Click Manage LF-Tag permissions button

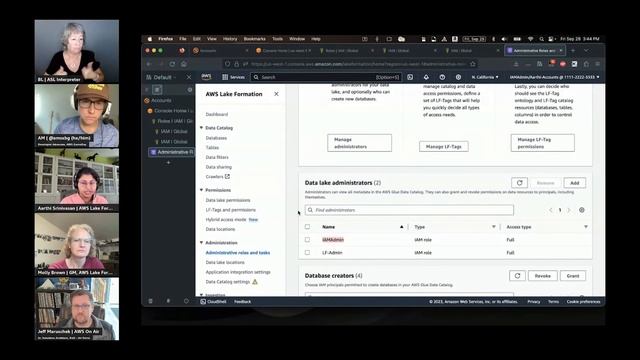point(542,143)
